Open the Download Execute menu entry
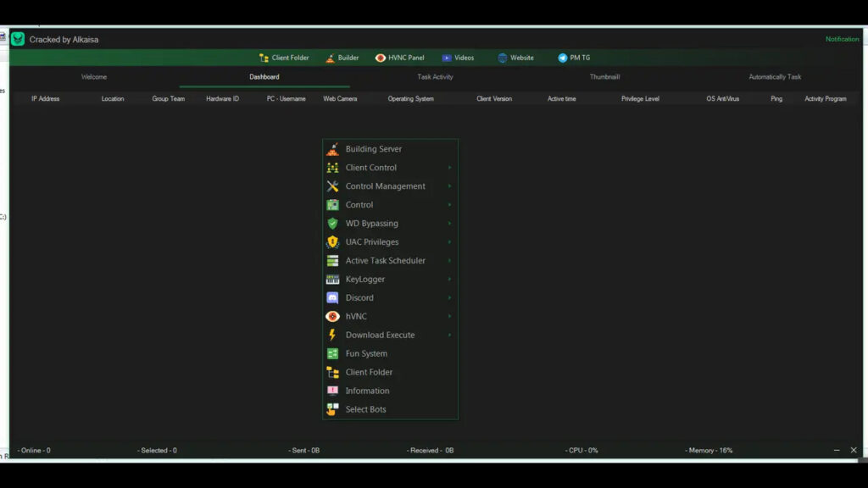 pyautogui.click(x=390, y=335)
